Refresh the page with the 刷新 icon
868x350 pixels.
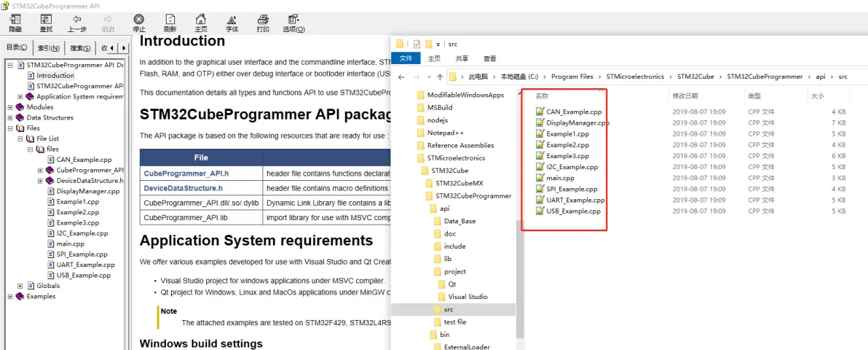click(x=170, y=23)
